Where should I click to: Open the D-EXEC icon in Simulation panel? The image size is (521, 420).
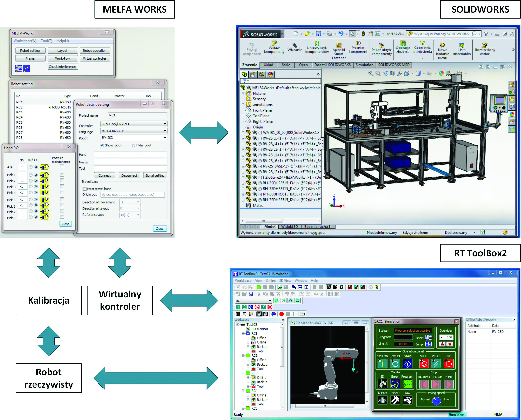coord(382,400)
